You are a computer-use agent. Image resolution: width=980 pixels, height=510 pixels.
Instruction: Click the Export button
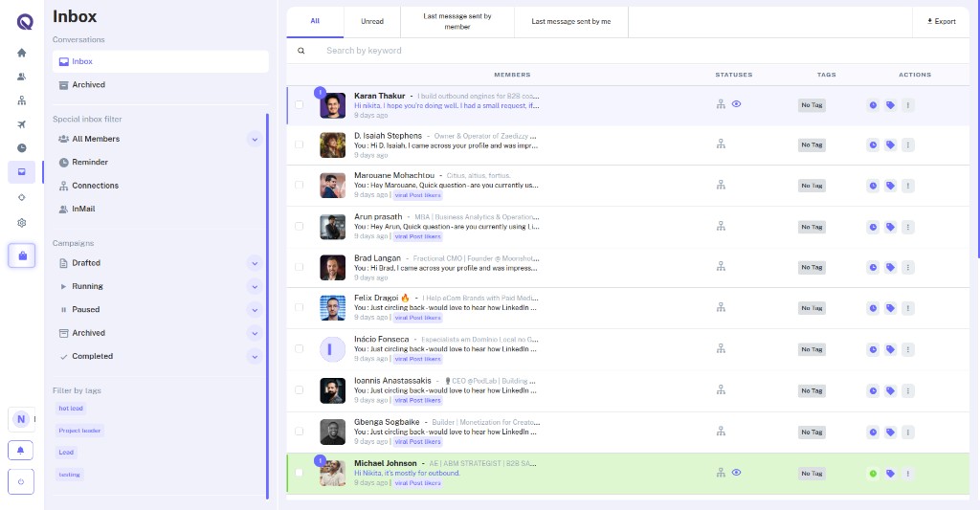[942, 21]
